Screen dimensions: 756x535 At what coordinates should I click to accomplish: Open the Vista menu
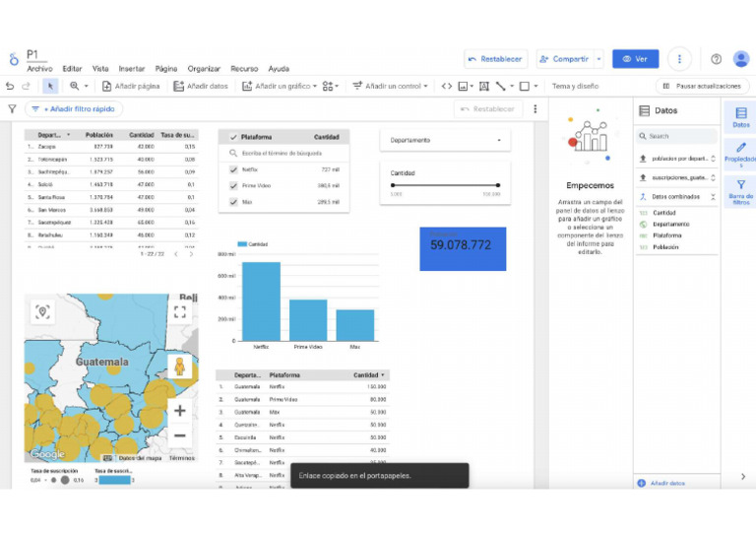click(100, 69)
